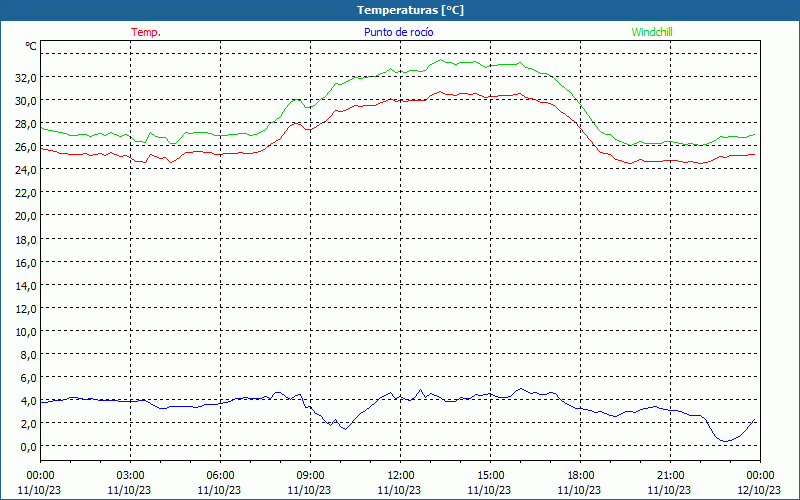Viewport: 800px width, 500px height.
Task: Click the '03:00' time axis label
Action: point(130,476)
